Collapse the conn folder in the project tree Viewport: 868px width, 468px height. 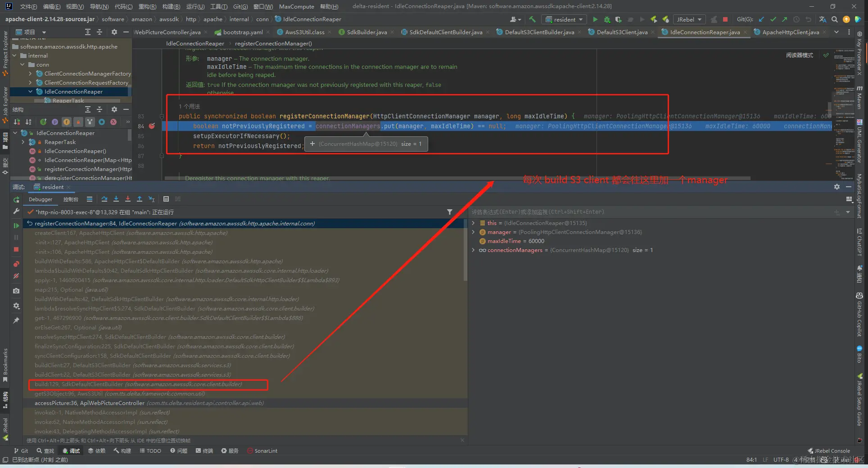click(23, 65)
